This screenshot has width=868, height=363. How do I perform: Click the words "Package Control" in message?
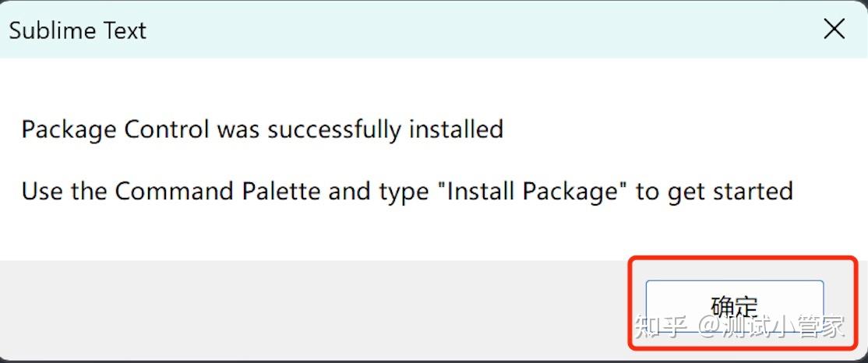(115, 129)
